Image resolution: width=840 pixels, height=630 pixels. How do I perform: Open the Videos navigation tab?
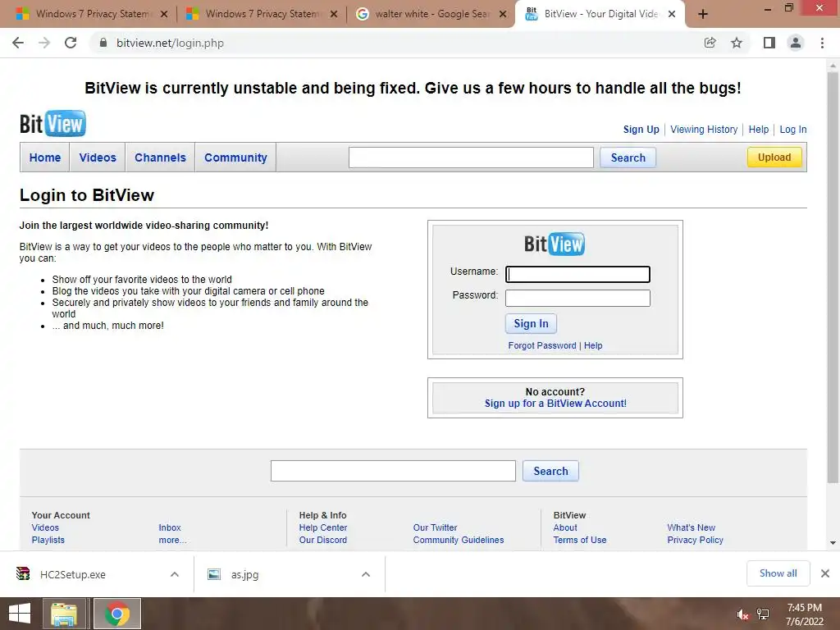pos(98,157)
